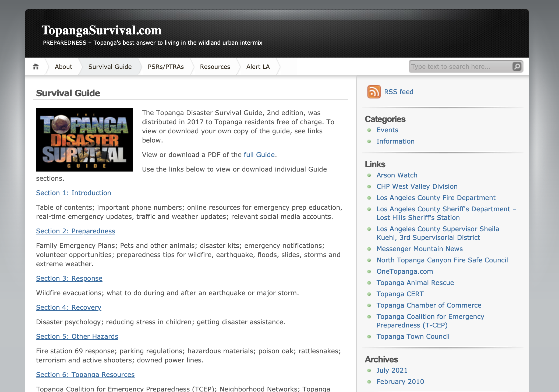Select the Events category link
The image size is (559, 392).
[x=387, y=130]
